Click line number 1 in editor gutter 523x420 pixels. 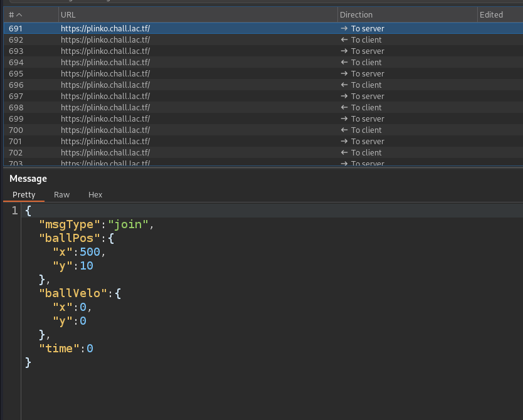[x=15, y=211]
